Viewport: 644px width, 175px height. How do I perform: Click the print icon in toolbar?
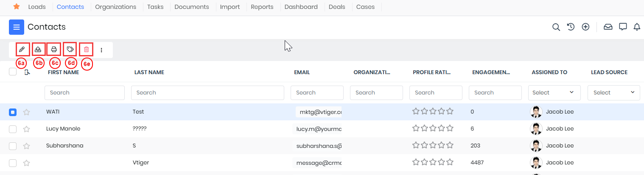(54, 50)
